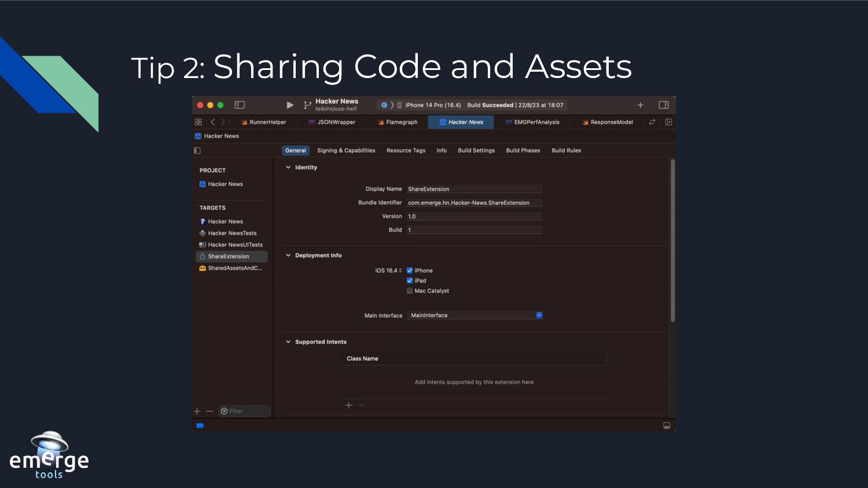Enable the Mac Catalyst checkbox
Viewport: 868px width, 488px height.
(410, 291)
